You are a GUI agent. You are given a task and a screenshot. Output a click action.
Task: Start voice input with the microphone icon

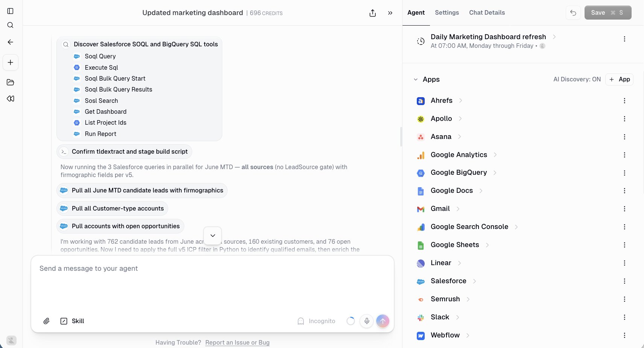[367, 321]
